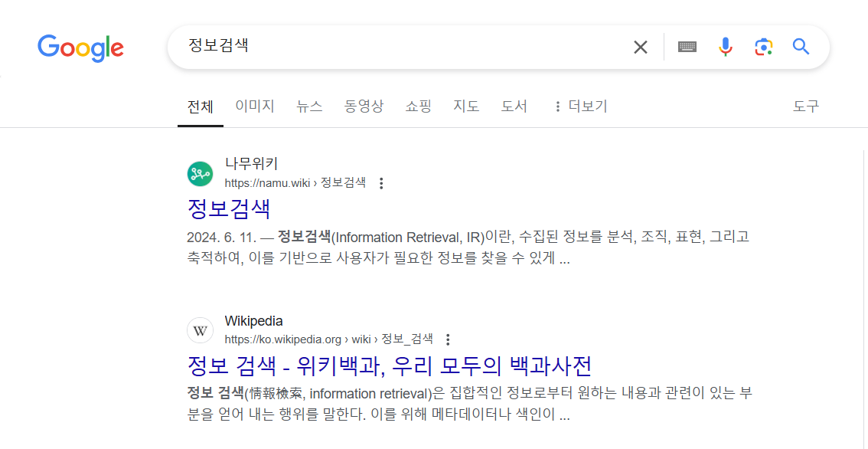Search by image with the Lens camera icon
This screenshot has width=868, height=449.
click(763, 47)
